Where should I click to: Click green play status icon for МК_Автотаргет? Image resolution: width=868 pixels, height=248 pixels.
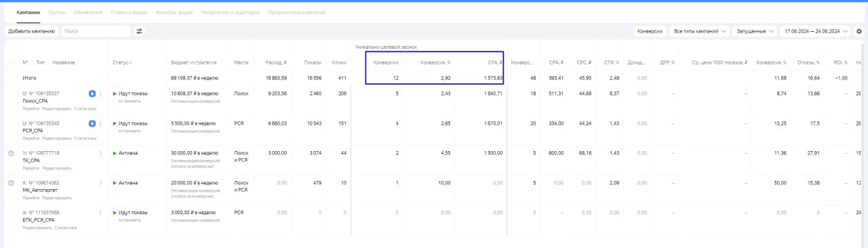coord(115,183)
